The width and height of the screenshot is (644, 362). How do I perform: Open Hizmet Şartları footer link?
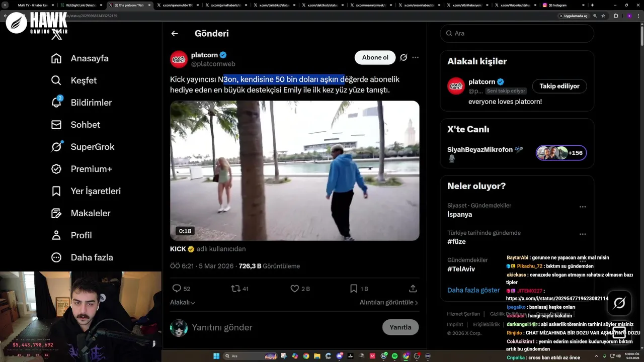point(463,314)
